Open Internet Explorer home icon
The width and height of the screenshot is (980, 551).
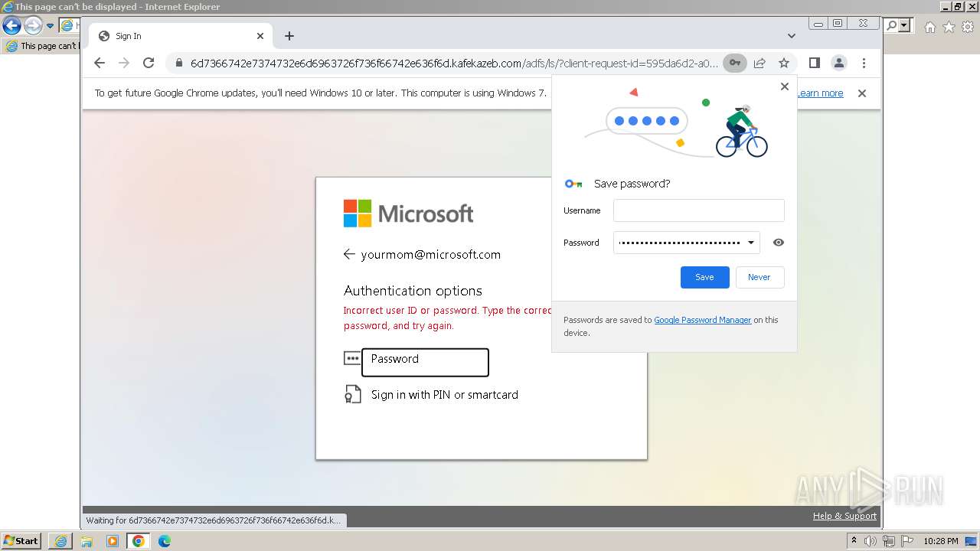point(929,27)
